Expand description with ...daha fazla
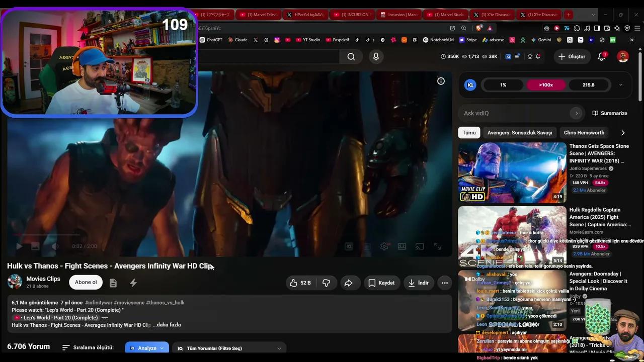This screenshot has width=644, height=362. (x=167, y=325)
